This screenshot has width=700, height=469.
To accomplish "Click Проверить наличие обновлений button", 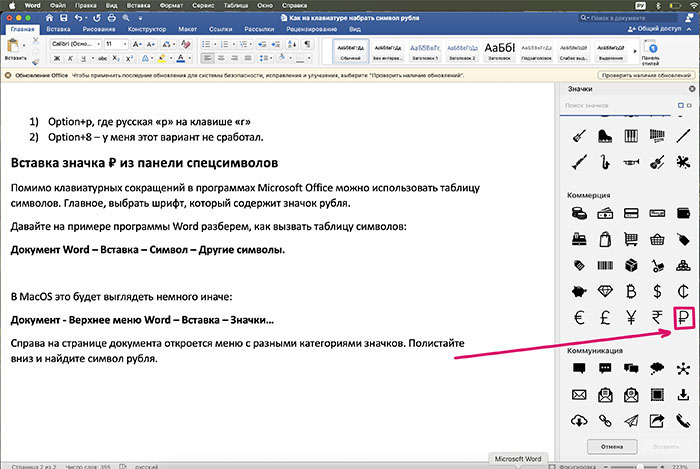I will point(646,75).
